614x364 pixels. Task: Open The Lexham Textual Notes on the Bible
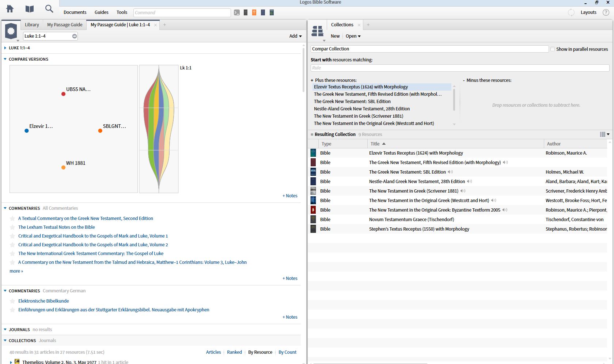(57, 227)
